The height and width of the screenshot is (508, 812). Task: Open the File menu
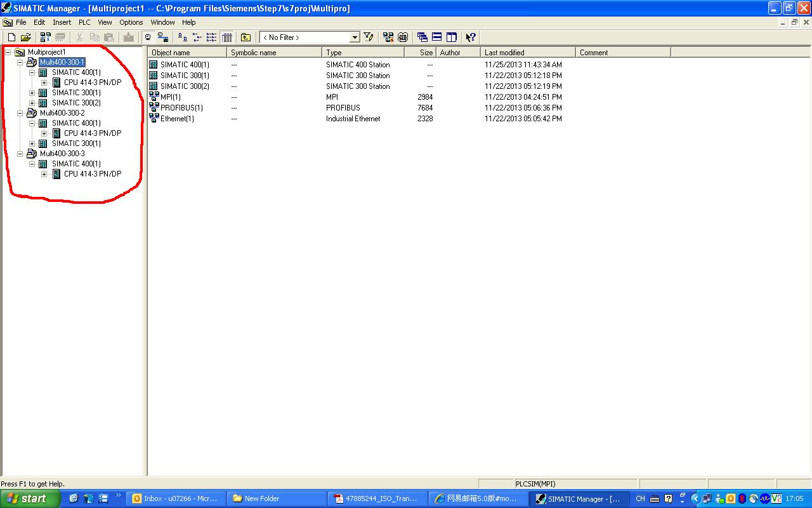pyautogui.click(x=21, y=22)
